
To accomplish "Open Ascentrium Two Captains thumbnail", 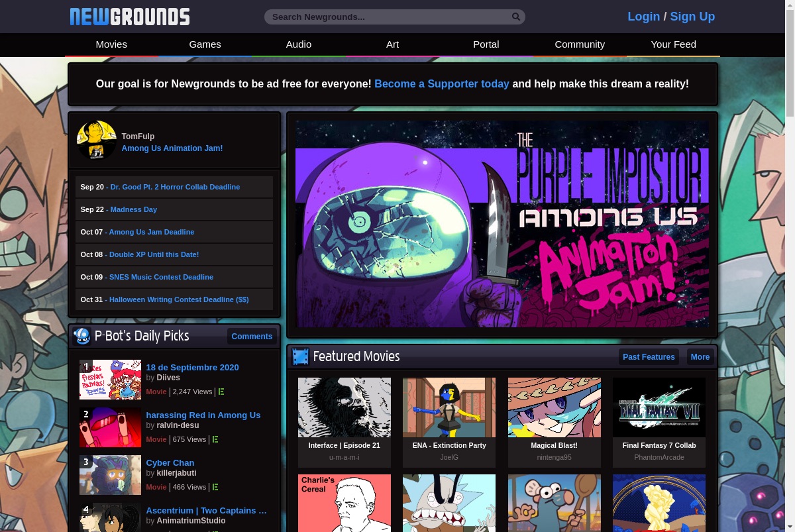I will point(110,517).
